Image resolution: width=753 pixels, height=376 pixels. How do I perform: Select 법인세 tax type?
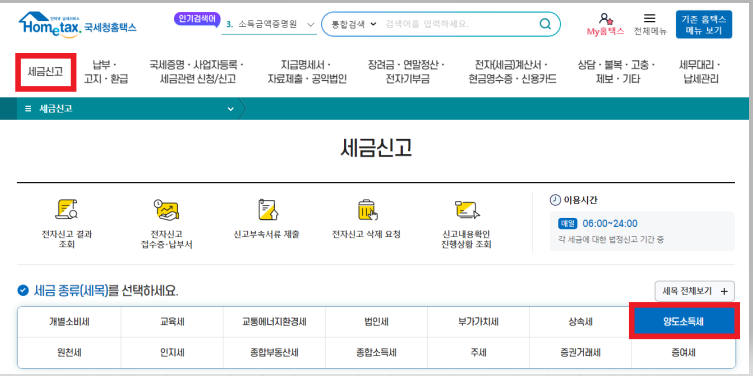pyautogui.click(x=376, y=322)
